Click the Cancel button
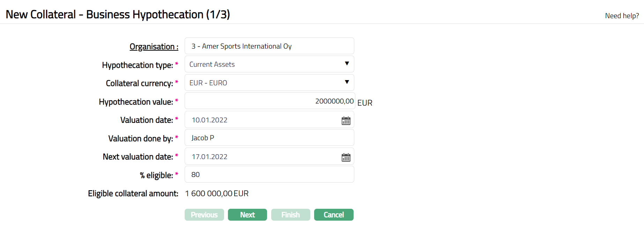Image resolution: width=644 pixels, height=228 pixels. (x=333, y=215)
